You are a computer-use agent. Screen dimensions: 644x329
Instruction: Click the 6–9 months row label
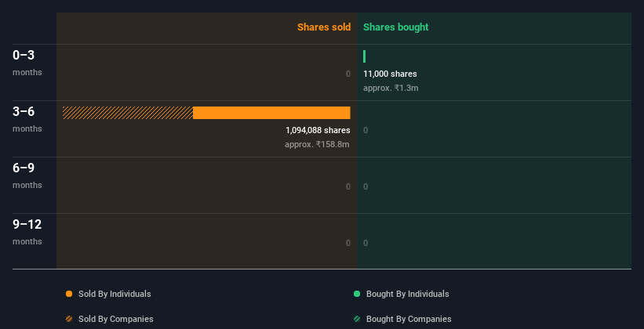[x=27, y=175]
